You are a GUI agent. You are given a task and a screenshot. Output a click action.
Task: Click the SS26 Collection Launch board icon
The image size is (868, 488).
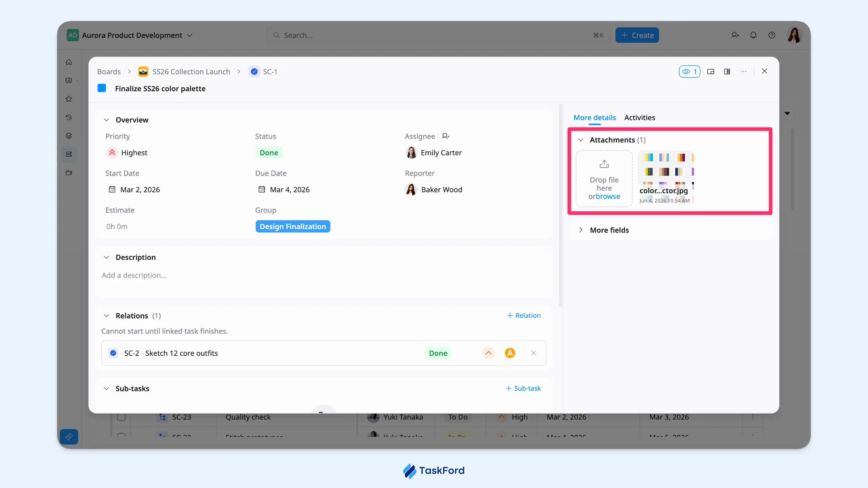[x=143, y=72]
